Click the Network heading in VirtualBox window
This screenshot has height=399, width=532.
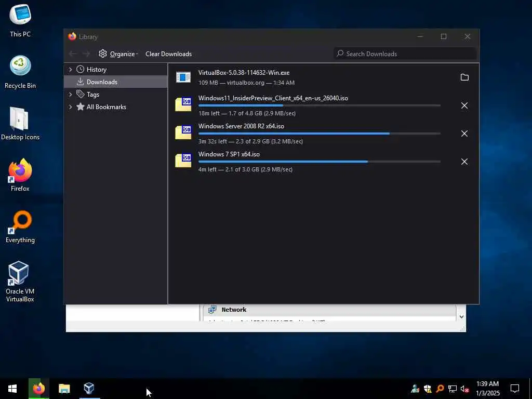[234, 310]
